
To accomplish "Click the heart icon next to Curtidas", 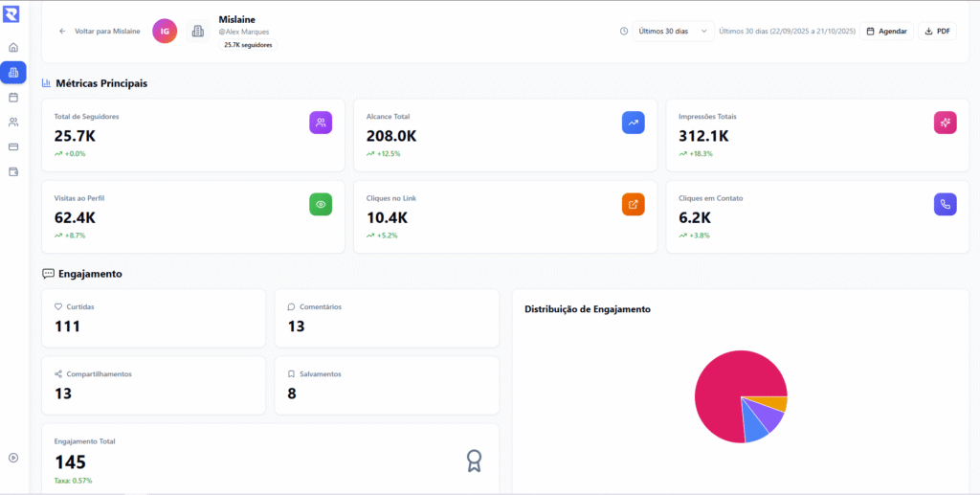I will coord(58,307).
